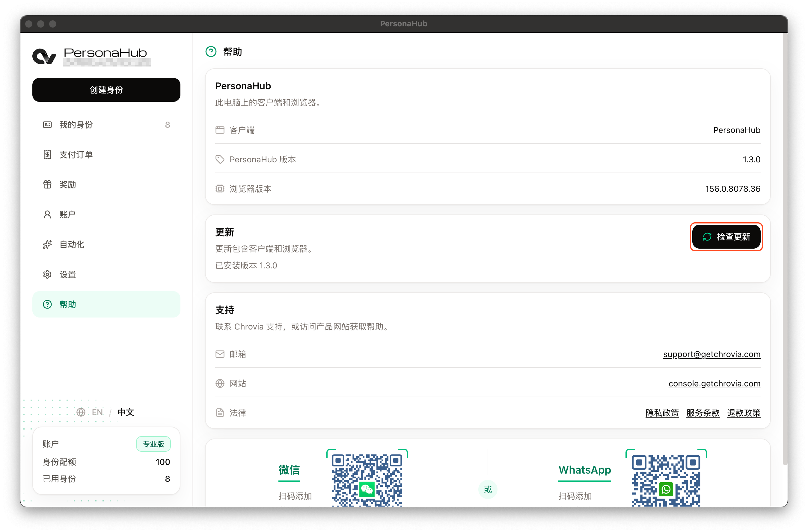The image size is (808, 532).
Task: Click the 专业版 plan badge
Action: [153, 444]
